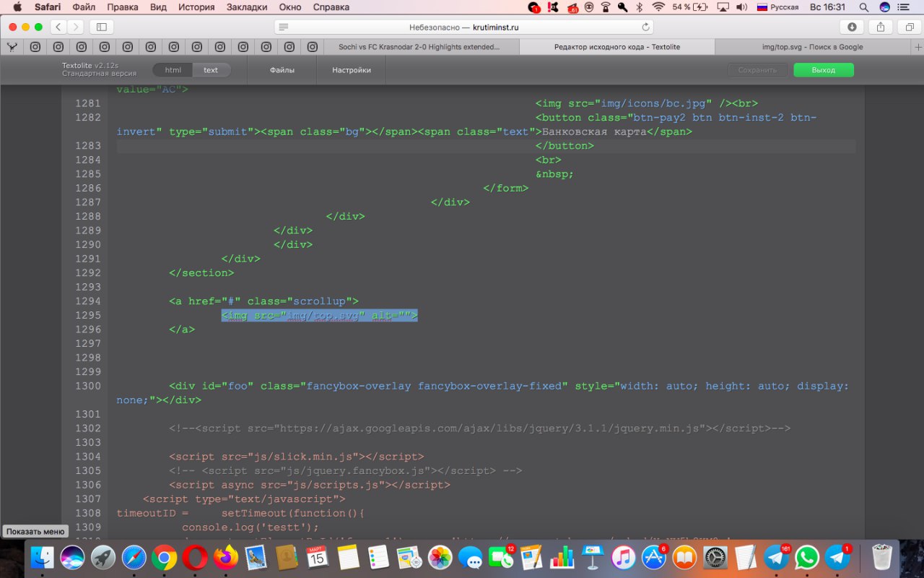The width and height of the screenshot is (924, 578).
Task: Click the Safari compass icon in the Dock
Action: (x=134, y=557)
